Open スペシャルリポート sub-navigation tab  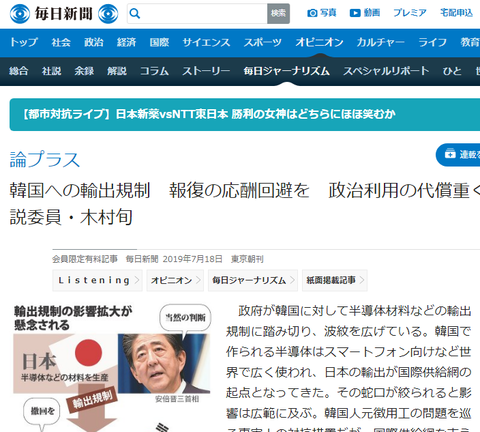tap(386, 71)
